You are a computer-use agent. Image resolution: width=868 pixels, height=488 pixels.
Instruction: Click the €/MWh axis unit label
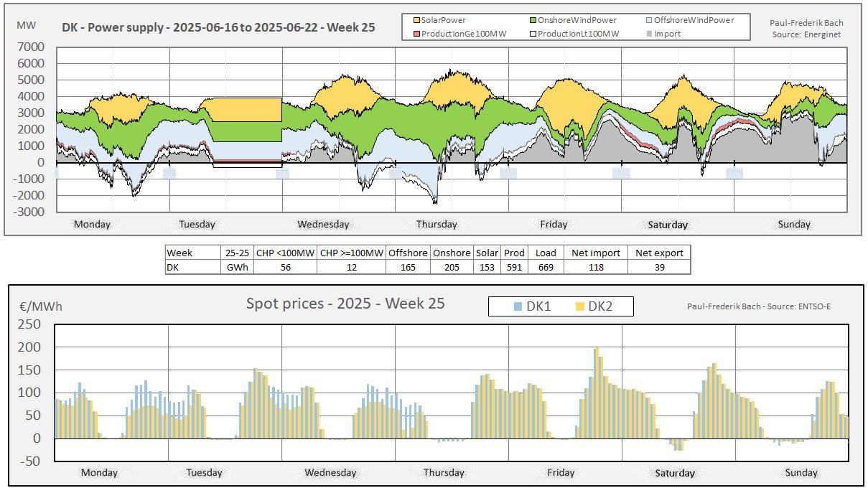[40, 306]
